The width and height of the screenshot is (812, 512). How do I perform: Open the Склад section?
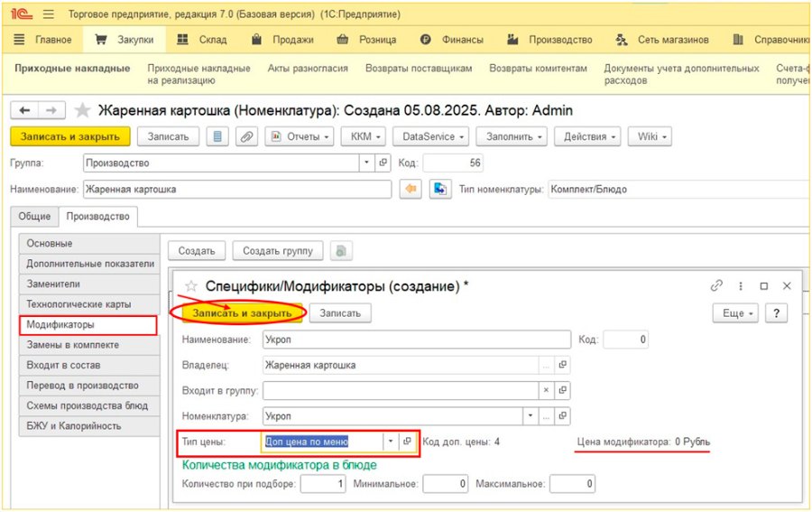pos(202,40)
